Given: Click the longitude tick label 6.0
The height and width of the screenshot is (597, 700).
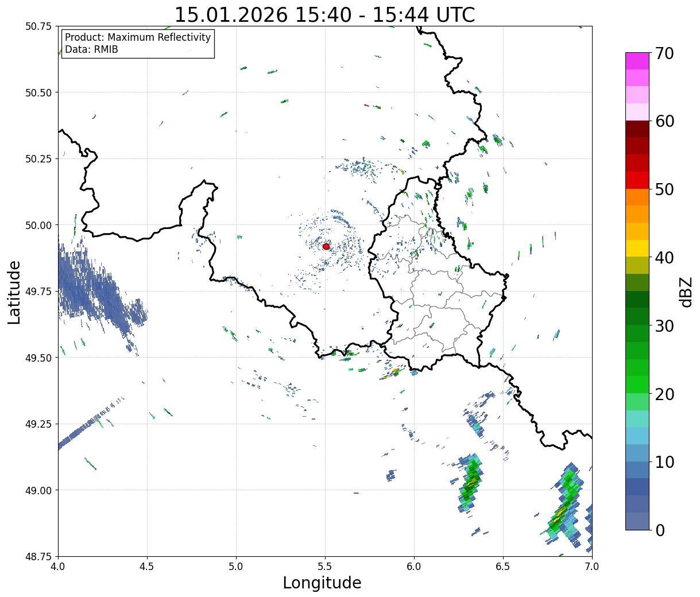Looking at the screenshot, I should pos(414,567).
